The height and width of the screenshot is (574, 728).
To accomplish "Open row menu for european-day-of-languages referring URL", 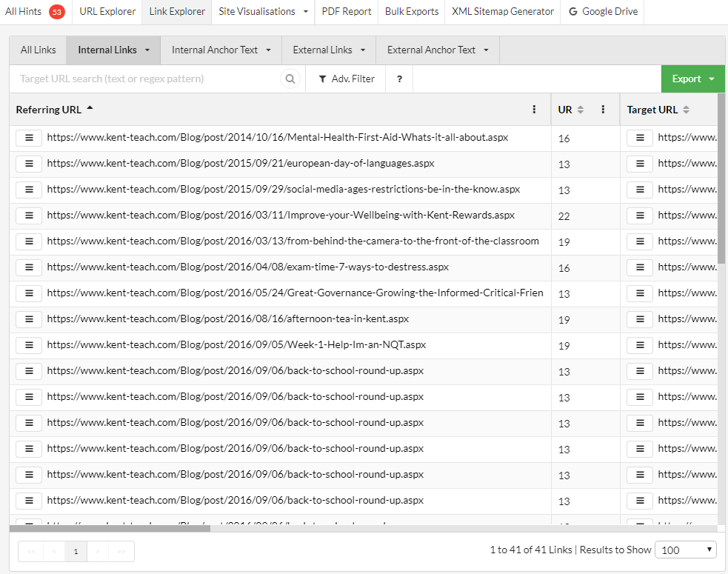I will coord(29,164).
